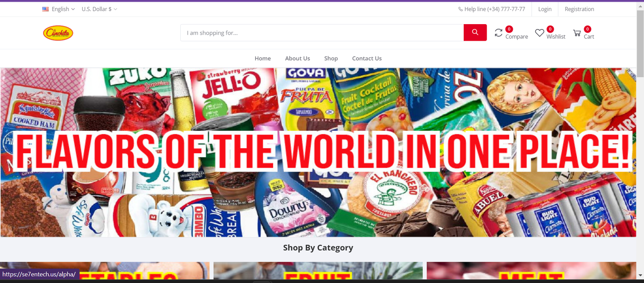644x283 pixels.
Task: Click the La Conchita logo
Action: tap(58, 33)
